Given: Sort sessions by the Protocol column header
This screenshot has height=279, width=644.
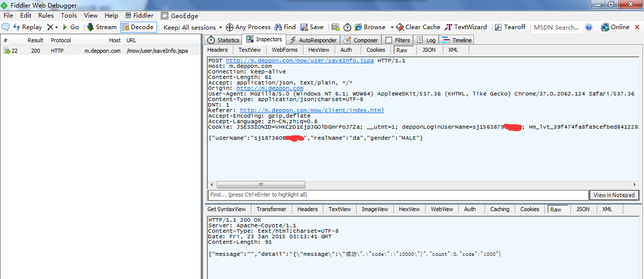Looking at the screenshot, I should tap(61, 40).
